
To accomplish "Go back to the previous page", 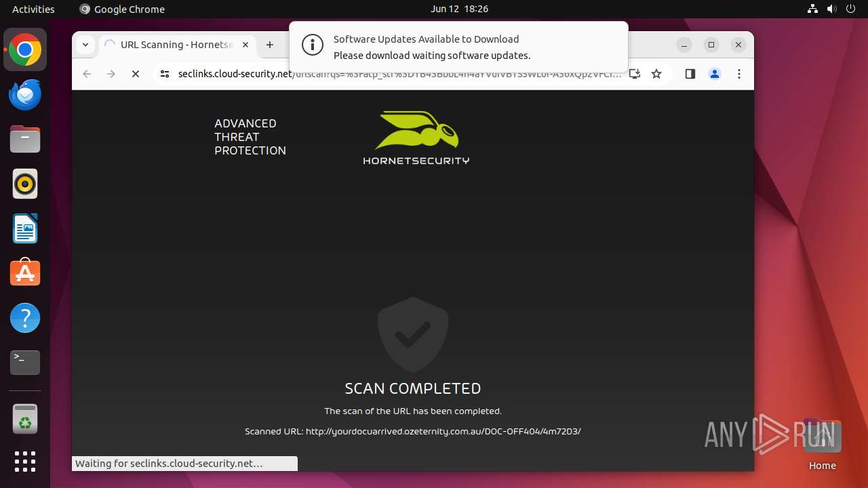I will tap(87, 74).
